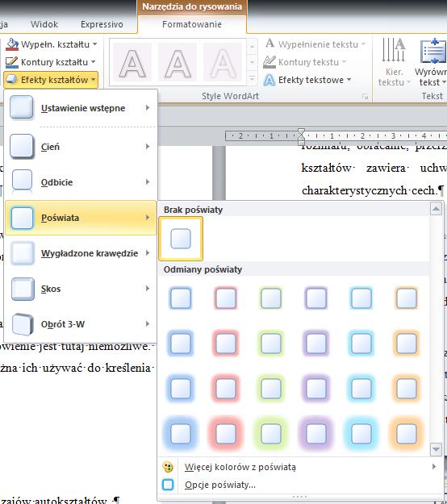
Task: Open Więcej kolorów z poświatą submenu
Action: pos(300,467)
